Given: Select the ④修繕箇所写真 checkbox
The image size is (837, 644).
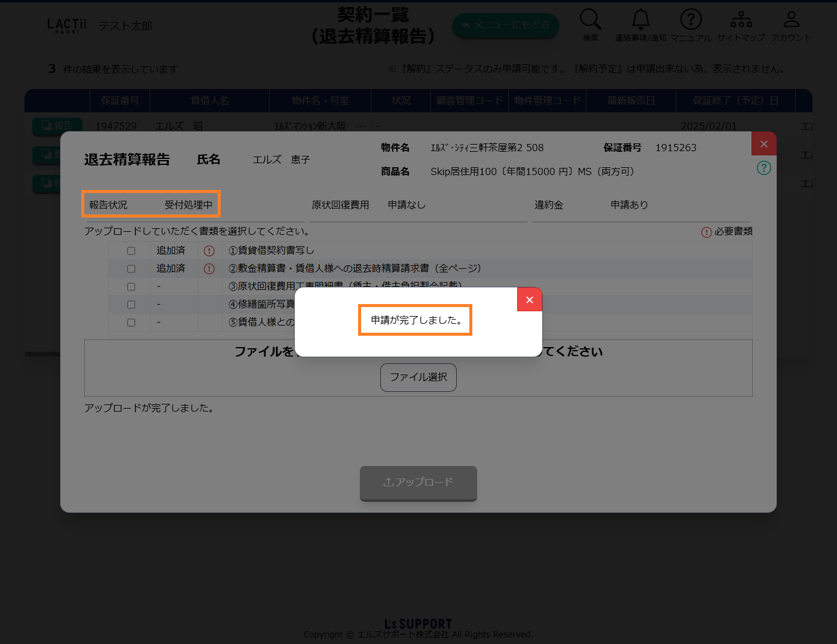Looking at the screenshot, I should point(132,305).
